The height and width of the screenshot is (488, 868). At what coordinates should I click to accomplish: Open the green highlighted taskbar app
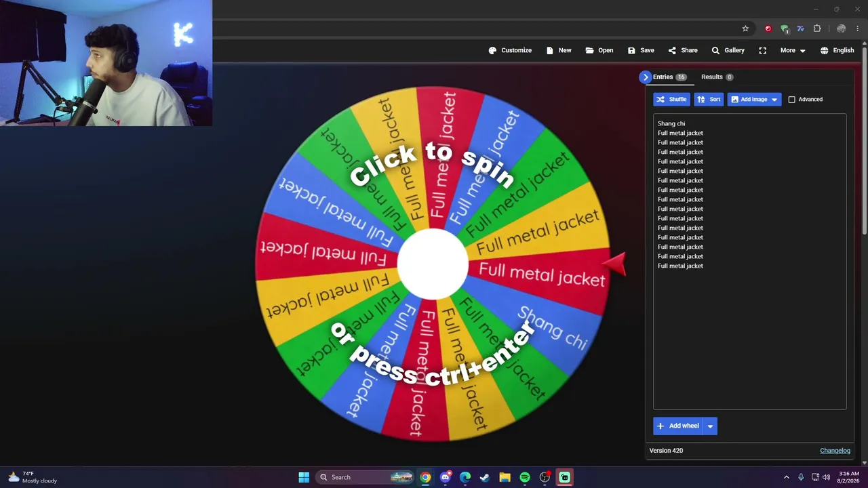tap(564, 477)
